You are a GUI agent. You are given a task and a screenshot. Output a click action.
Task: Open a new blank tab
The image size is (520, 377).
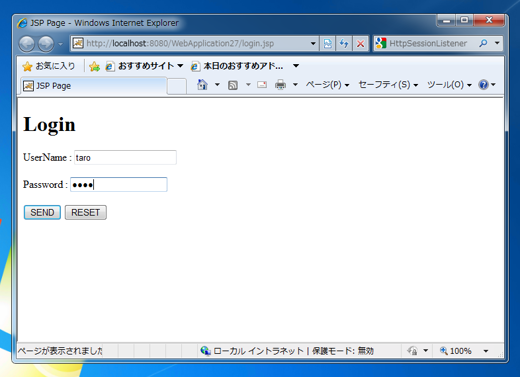point(177,86)
